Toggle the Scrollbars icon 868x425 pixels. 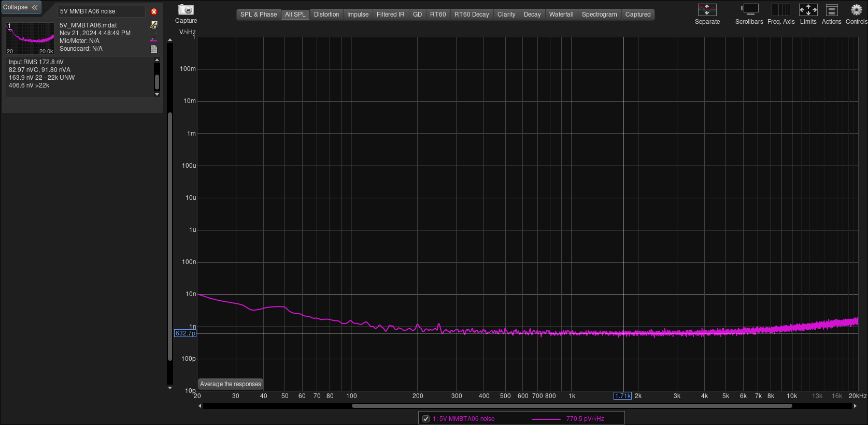(749, 10)
